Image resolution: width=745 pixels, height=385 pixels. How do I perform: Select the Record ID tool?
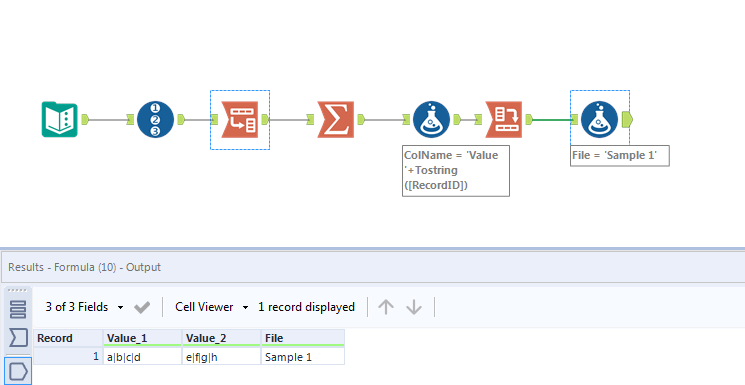pos(155,119)
